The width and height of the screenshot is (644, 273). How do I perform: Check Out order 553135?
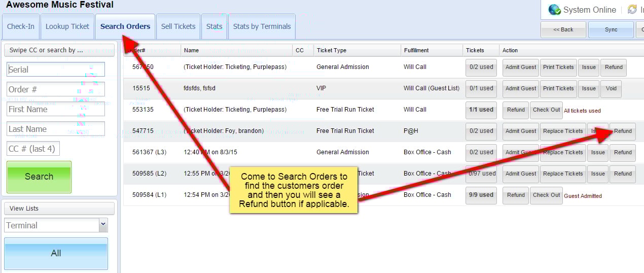(x=546, y=110)
